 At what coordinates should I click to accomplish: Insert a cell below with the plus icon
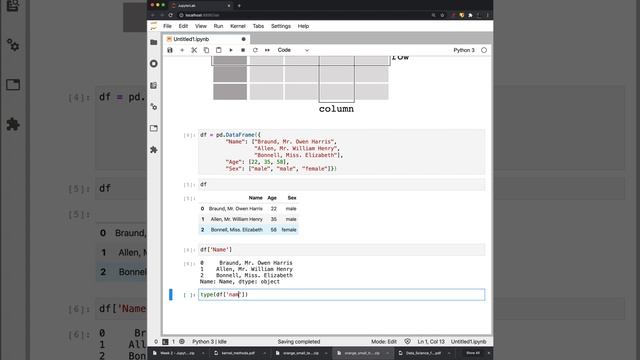[182, 50]
